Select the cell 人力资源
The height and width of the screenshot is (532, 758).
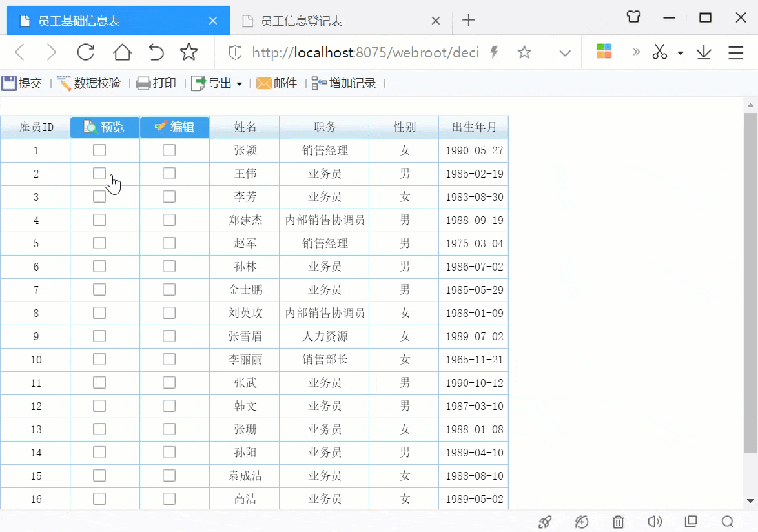pyautogui.click(x=324, y=336)
